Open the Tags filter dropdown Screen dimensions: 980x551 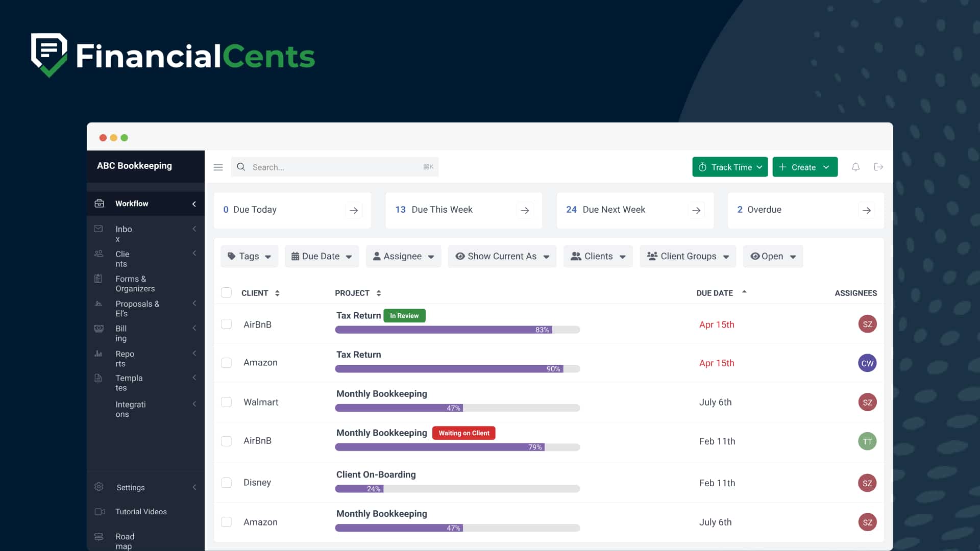click(249, 256)
